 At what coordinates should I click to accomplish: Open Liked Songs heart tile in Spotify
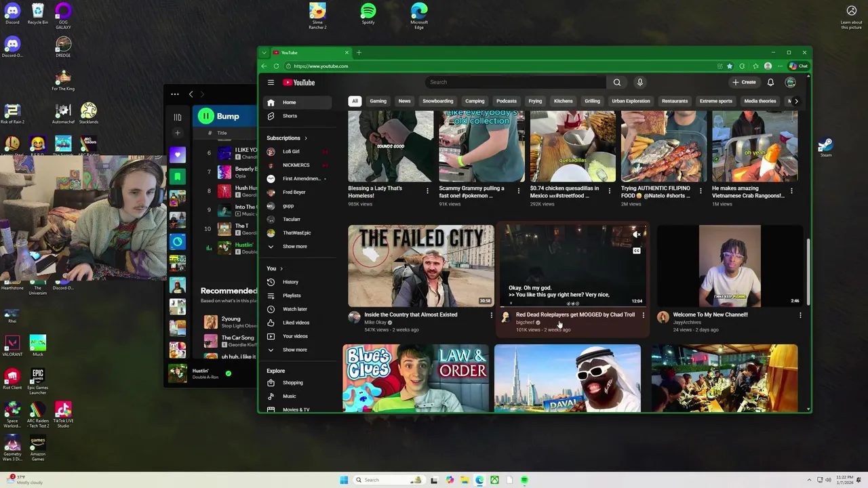pos(177,155)
